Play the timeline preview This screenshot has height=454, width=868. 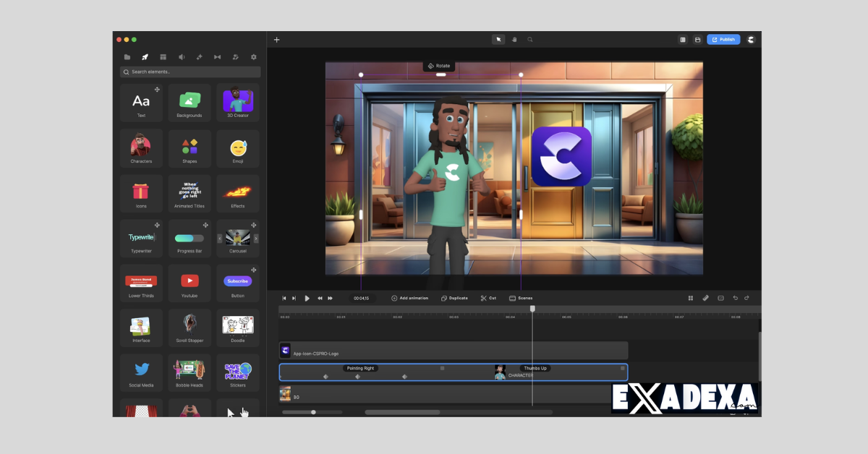307,298
